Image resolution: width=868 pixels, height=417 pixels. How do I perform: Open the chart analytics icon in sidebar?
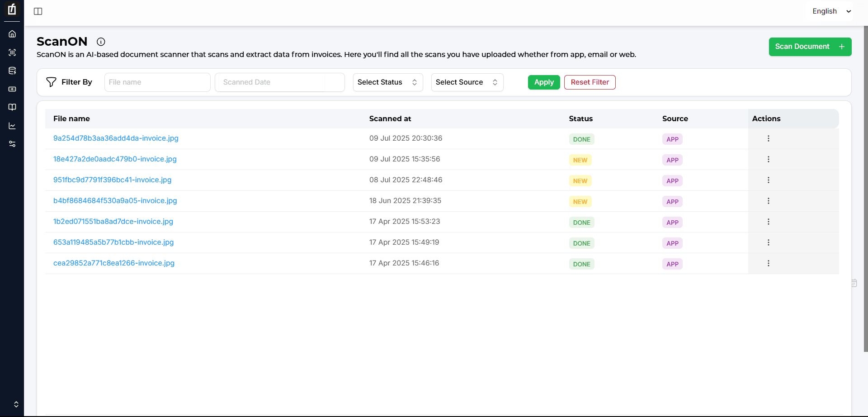[12, 126]
